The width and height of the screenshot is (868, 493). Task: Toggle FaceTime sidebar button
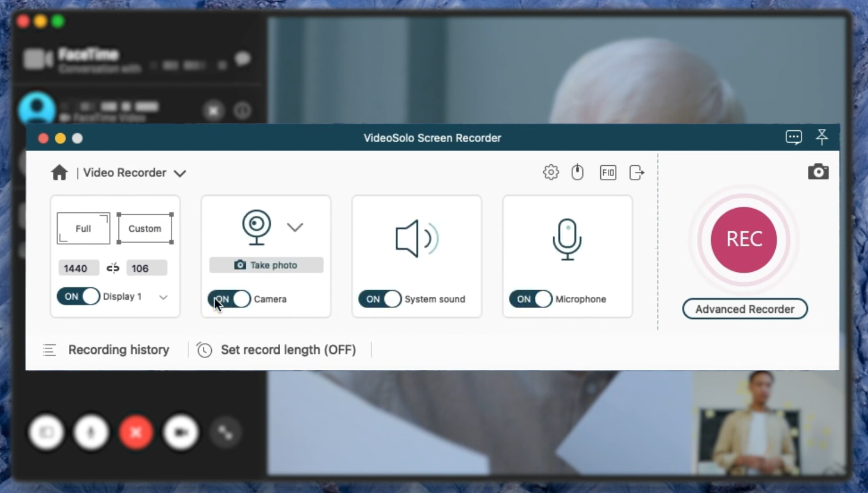tap(46, 432)
